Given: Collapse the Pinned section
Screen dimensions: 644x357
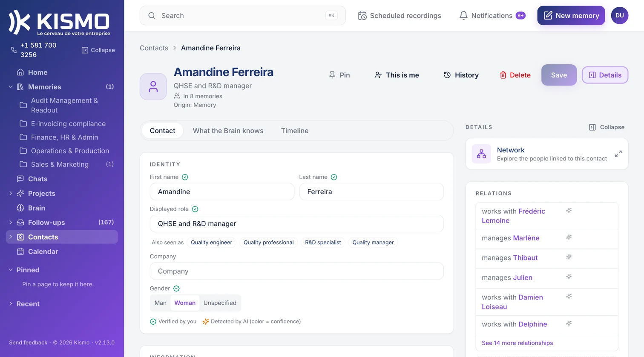Looking at the screenshot, I should [11, 270].
